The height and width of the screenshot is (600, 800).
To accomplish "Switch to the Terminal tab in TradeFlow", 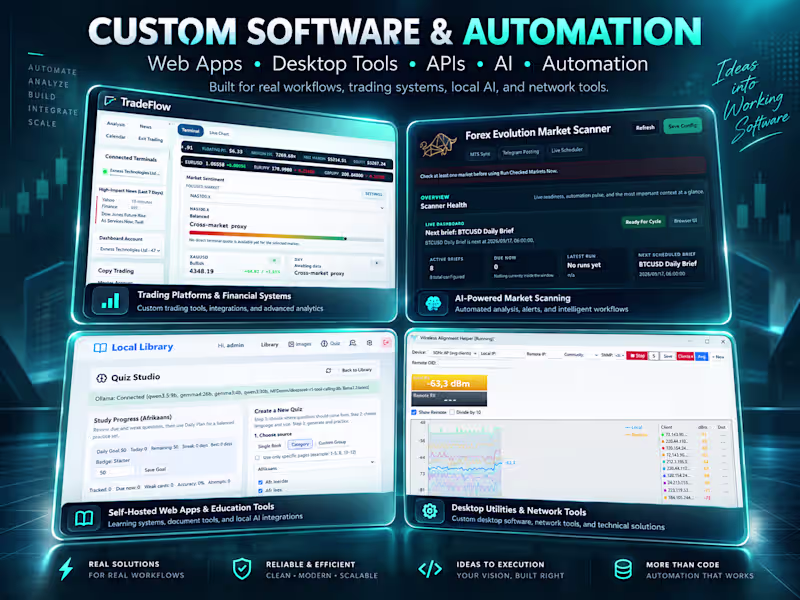I will pyautogui.click(x=190, y=131).
